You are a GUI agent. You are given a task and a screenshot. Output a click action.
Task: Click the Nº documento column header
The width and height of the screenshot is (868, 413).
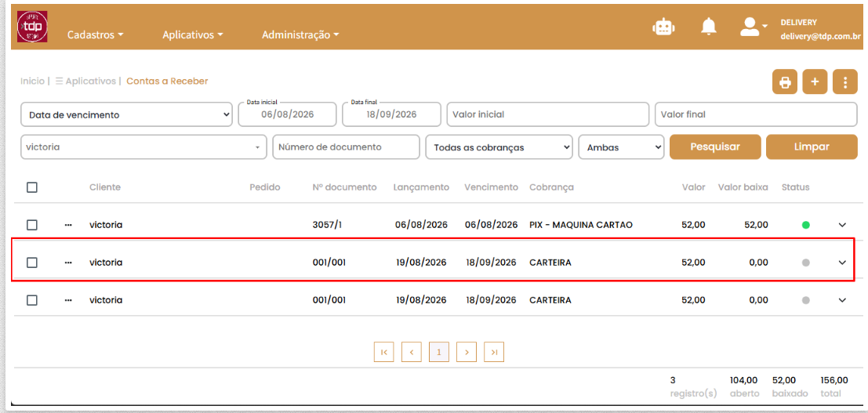coord(344,187)
